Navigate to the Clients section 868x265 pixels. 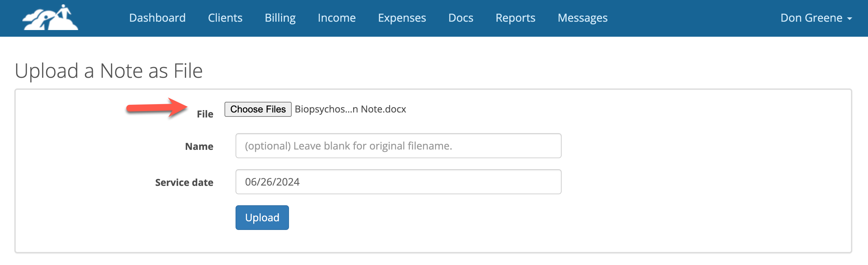point(225,18)
